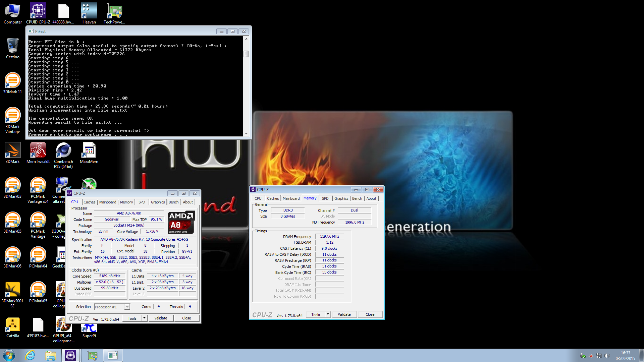Open the Catzilla desktop icon
Image resolution: width=644 pixels, height=362 pixels.
tap(13, 327)
